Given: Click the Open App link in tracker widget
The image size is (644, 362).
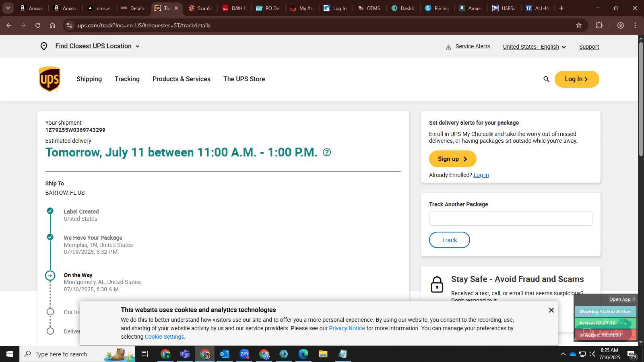Looking at the screenshot, I should (622, 299).
